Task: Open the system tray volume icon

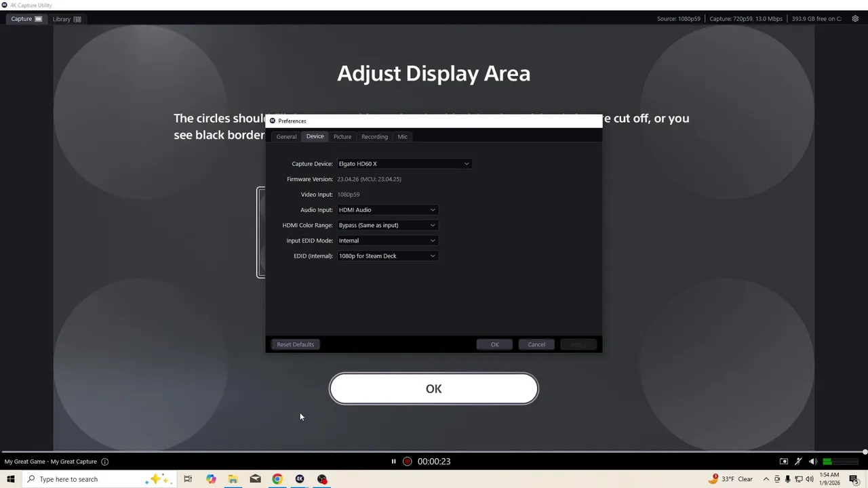Action: (810, 479)
